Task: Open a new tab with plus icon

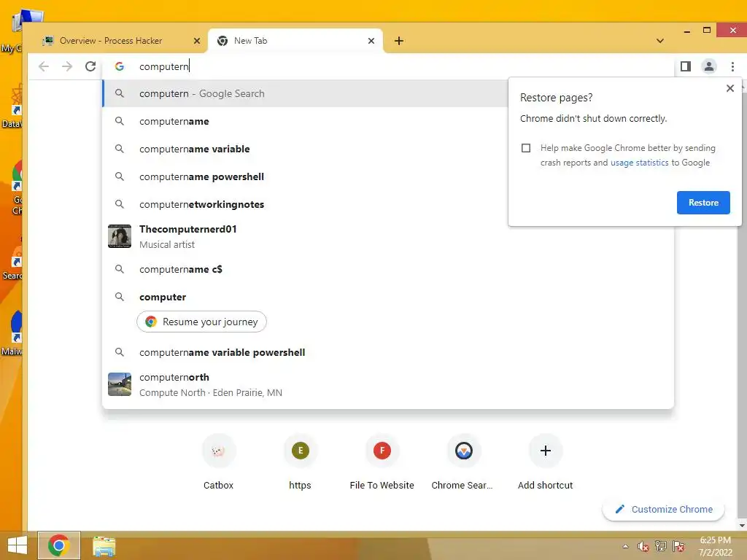Action: (x=399, y=41)
